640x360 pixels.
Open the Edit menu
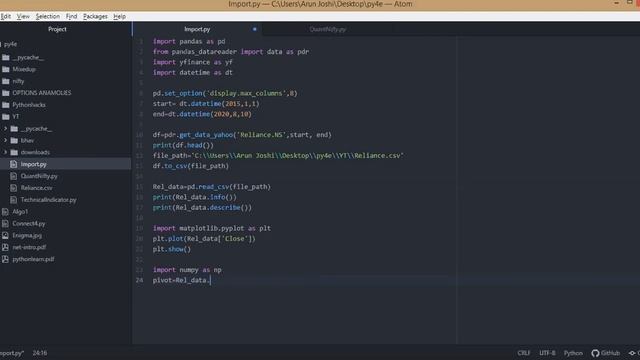5,16
